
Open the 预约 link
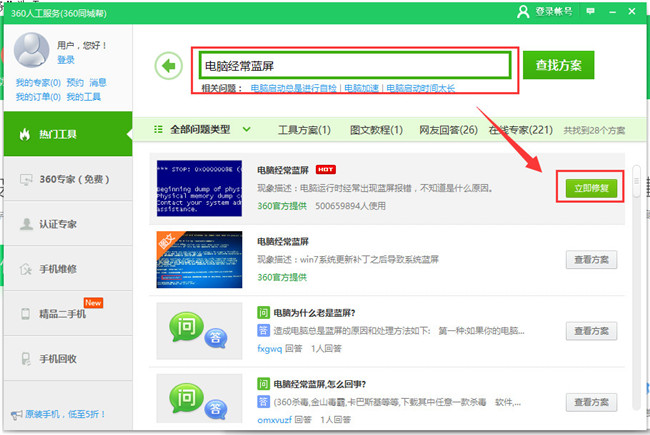point(75,83)
